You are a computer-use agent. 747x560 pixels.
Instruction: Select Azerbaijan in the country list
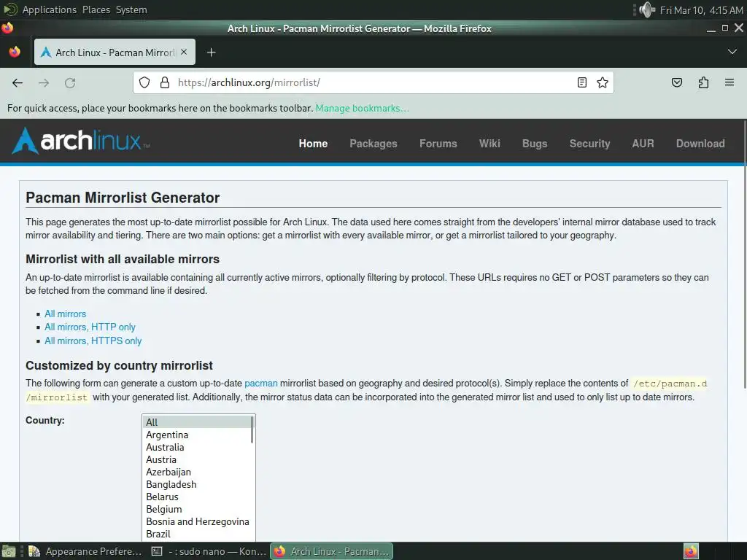[x=197, y=472]
